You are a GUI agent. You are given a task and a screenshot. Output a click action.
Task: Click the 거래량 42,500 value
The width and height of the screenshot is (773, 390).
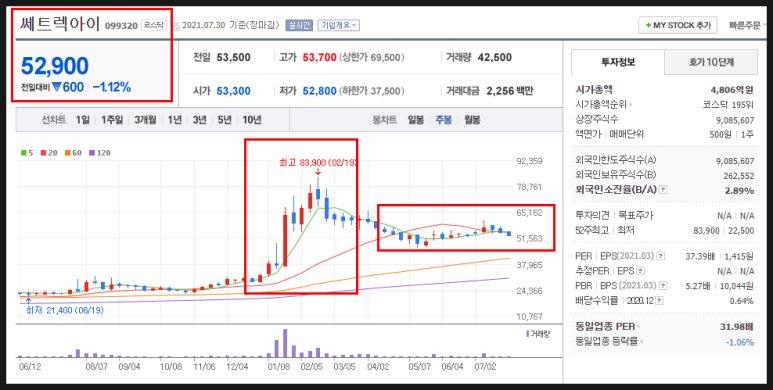(494, 58)
